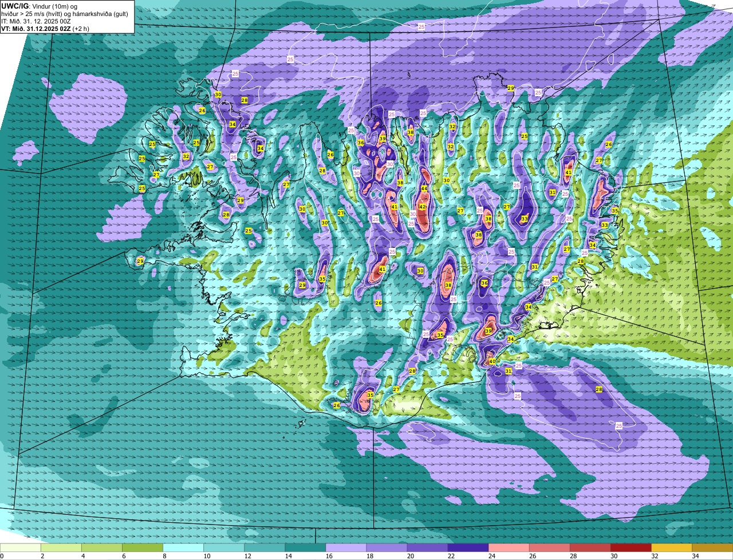Click the 26–28 m/s salmon legend swatch
Screen dimensions: 733x560
[549, 548]
